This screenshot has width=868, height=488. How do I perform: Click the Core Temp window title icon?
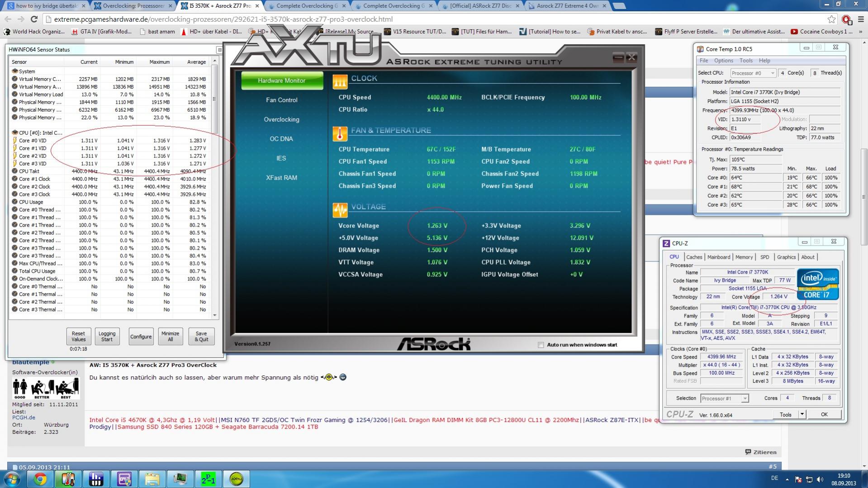click(x=700, y=49)
